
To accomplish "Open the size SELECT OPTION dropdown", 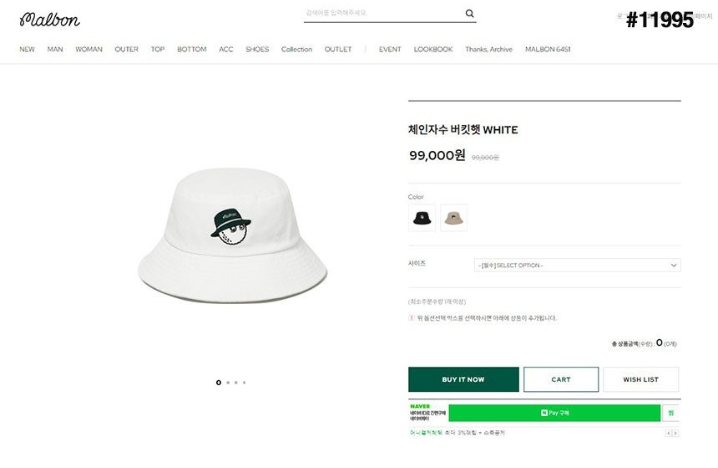I will (x=577, y=265).
